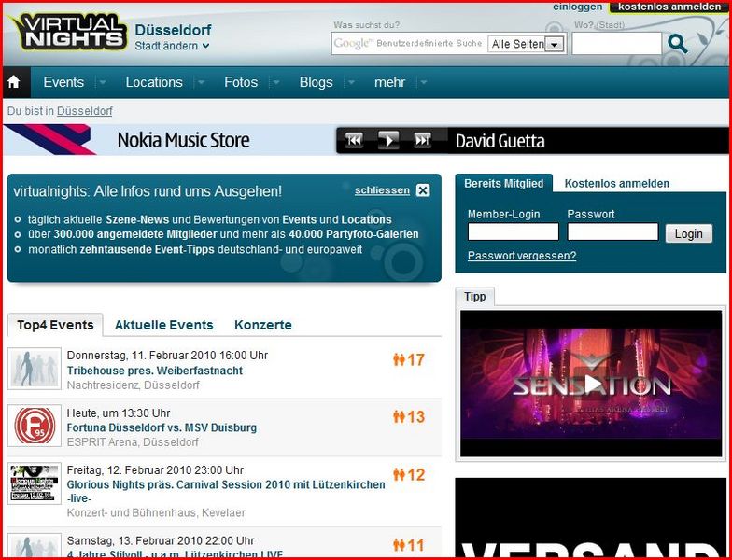Skip to previous track in Nokia player
Image resolution: width=732 pixels, height=560 pixels.
pyautogui.click(x=355, y=140)
